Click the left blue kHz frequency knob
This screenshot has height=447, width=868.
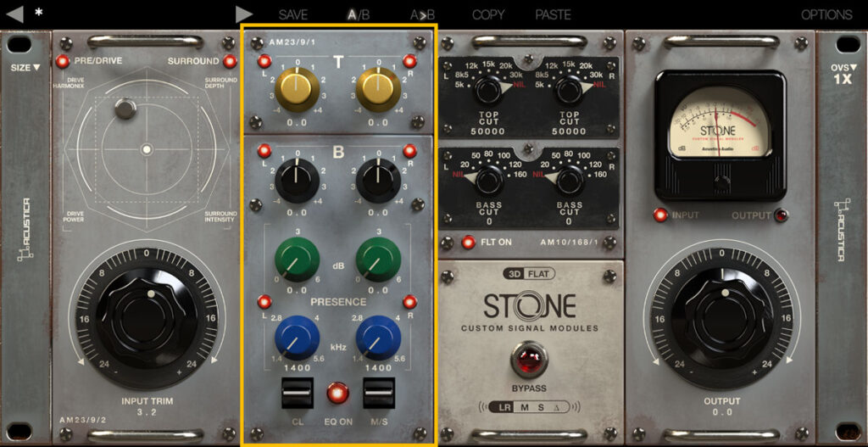(298, 338)
